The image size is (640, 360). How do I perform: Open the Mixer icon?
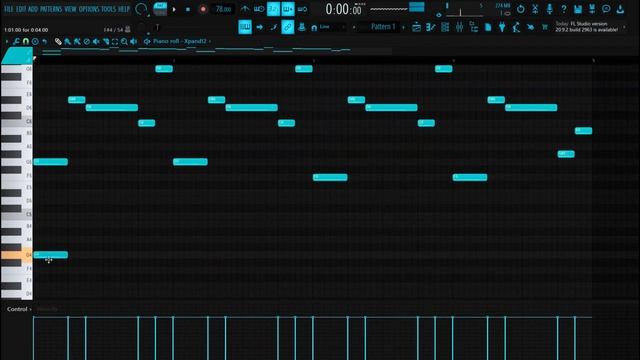pyautogui.click(x=459, y=27)
